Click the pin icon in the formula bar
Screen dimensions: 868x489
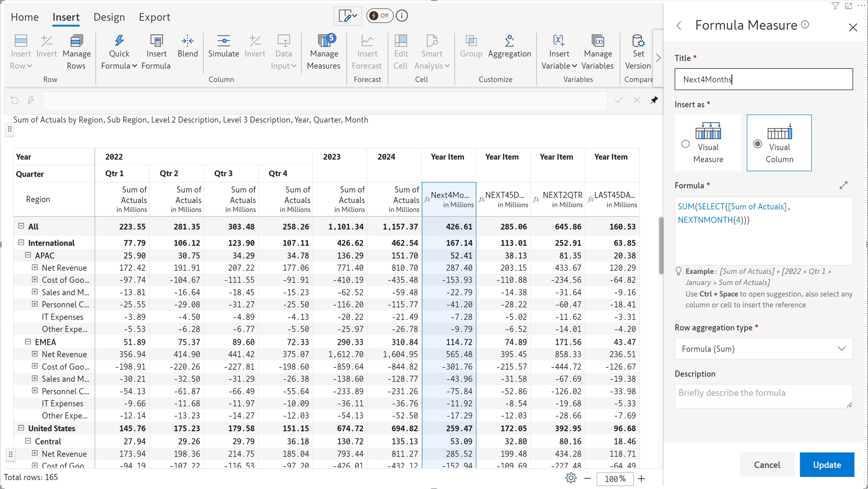654,100
